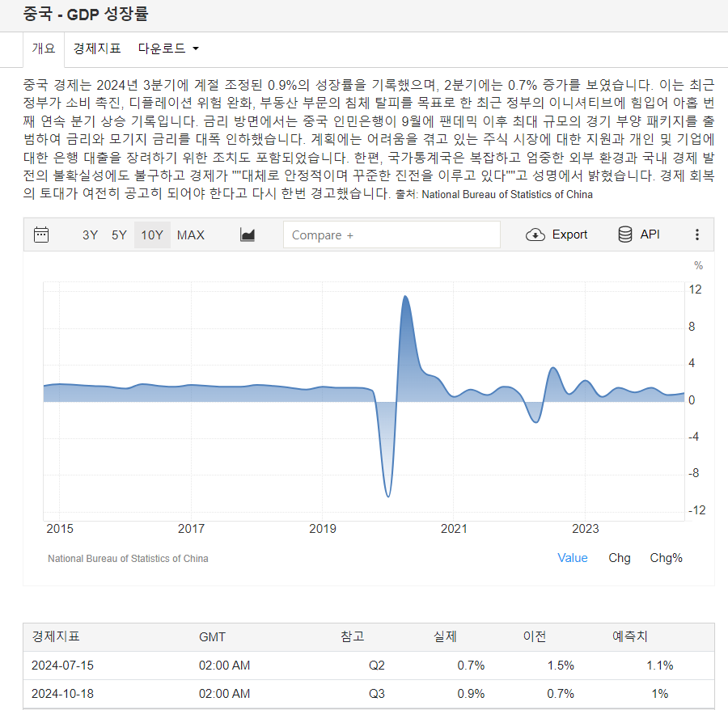The width and height of the screenshot is (728, 710).
Task: Click the 예측치 column header
Action: pyautogui.click(x=629, y=636)
